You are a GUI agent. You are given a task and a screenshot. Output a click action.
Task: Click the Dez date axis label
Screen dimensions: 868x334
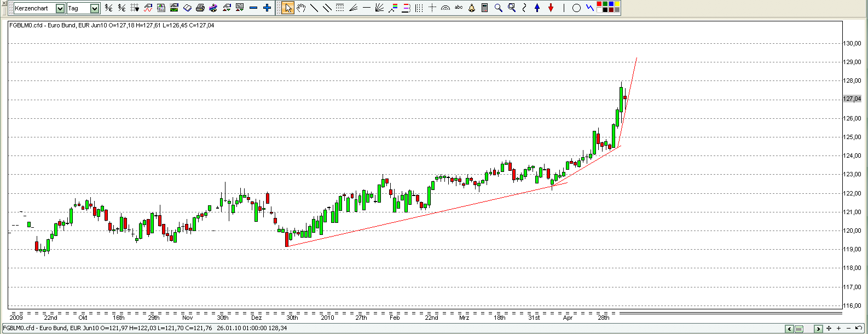click(x=256, y=318)
